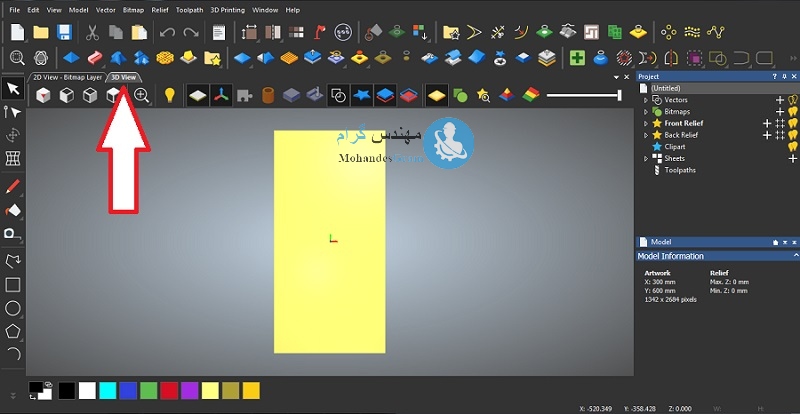Select the pentagon polygon shape tool
Image resolution: width=800 pixels, height=414 pixels.
13,330
